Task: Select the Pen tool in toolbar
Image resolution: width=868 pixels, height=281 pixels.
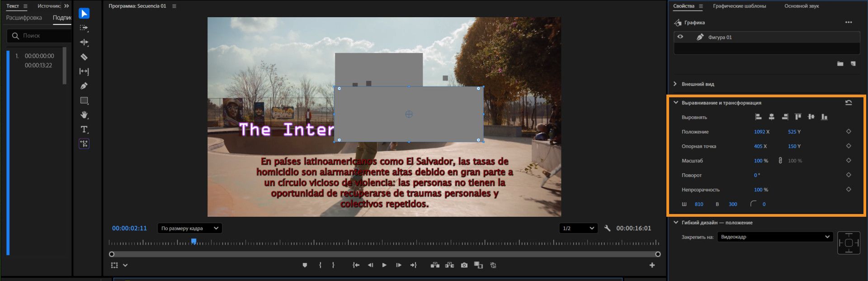Action: [x=84, y=86]
